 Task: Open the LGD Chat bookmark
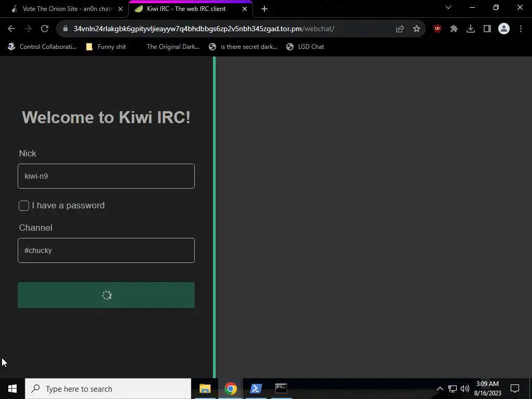pyautogui.click(x=305, y=47)
